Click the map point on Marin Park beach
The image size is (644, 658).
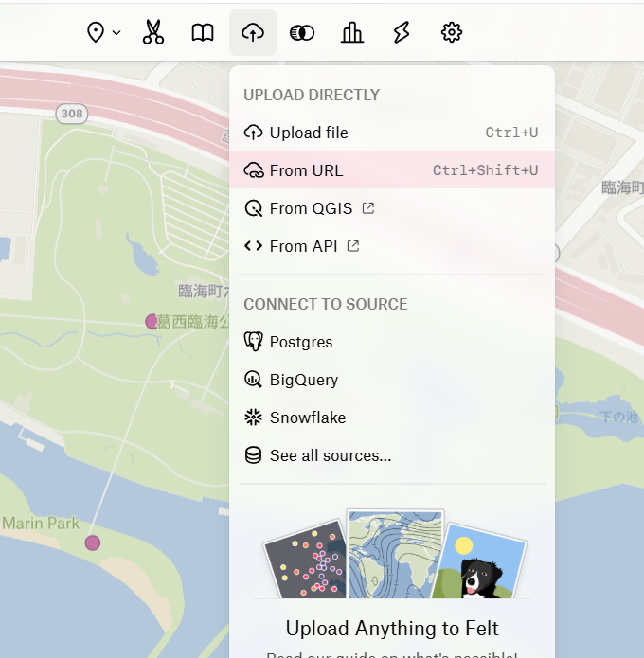pyautogui.click(x=93, y=542)
